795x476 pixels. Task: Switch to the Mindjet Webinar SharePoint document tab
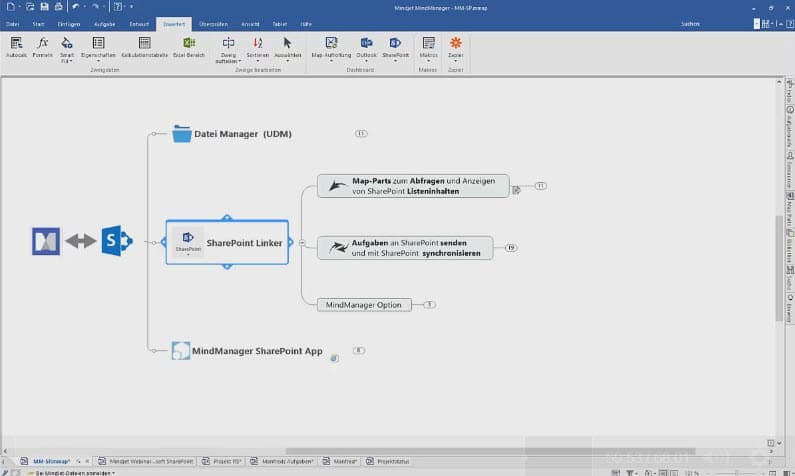[147, 461]
